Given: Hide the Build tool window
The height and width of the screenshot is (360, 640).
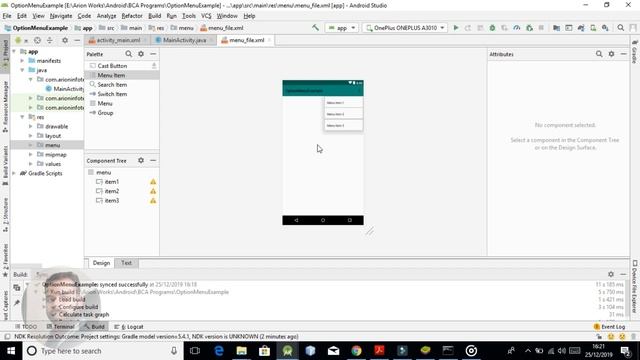Looking at the screenshot, I should (x=623, y=274).
